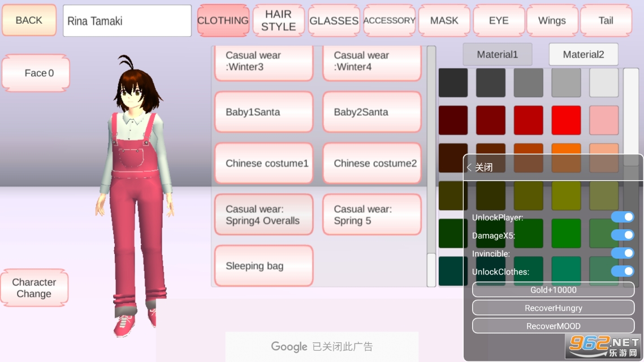The image size is (644, 362).
Task: Select the bright red color swatch
Action: coord(566,120)
